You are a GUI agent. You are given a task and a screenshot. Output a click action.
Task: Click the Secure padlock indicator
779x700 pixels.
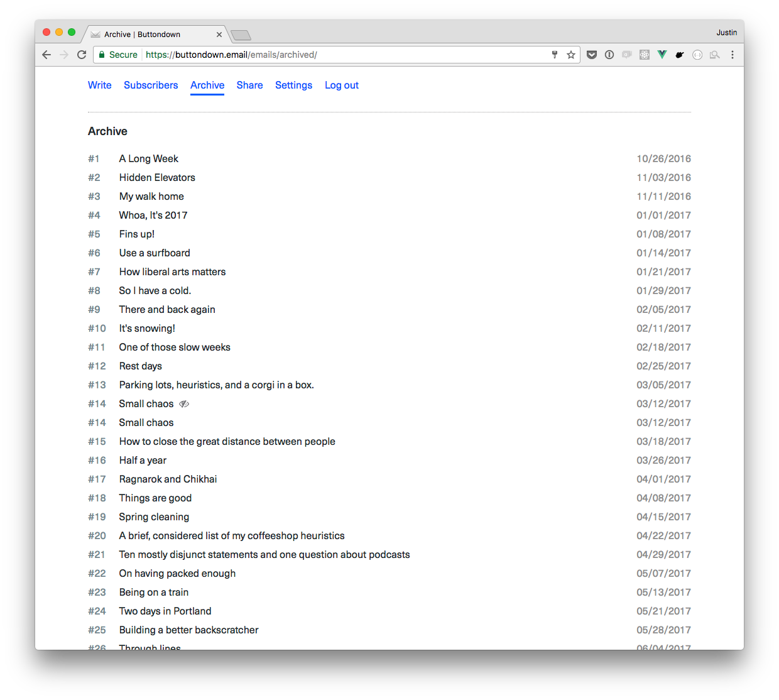click(x=118, y=55)
